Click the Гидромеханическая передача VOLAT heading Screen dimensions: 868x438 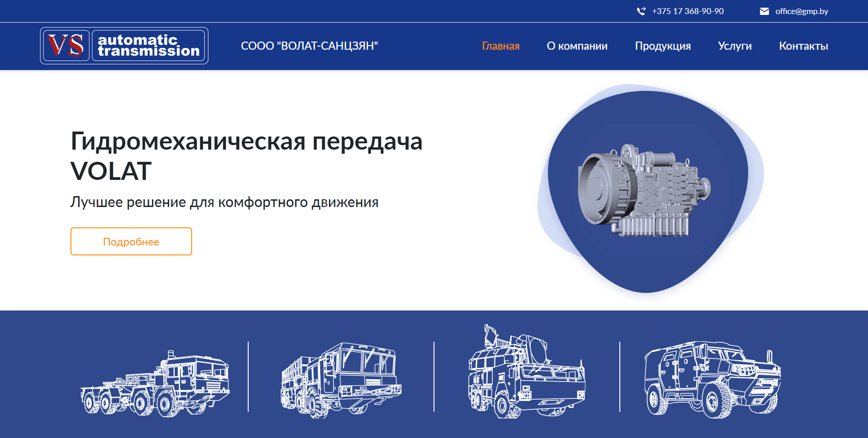pos(246,156)
